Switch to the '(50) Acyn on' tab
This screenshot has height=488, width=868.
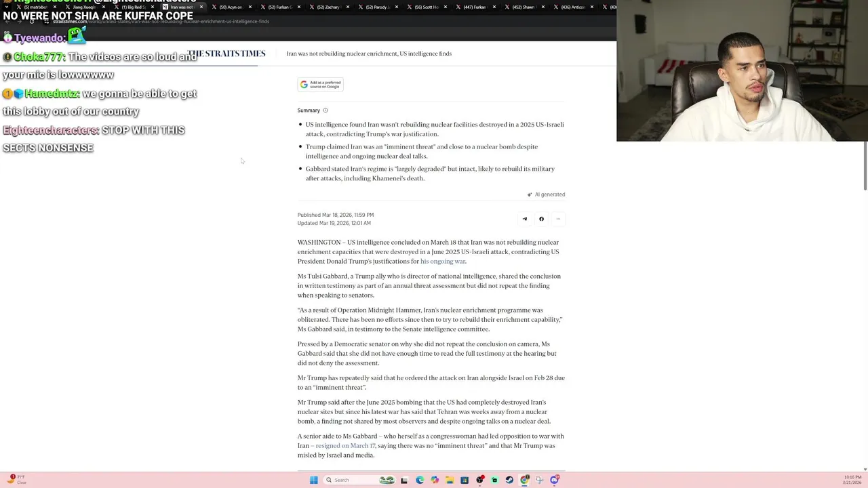point(231,7)
